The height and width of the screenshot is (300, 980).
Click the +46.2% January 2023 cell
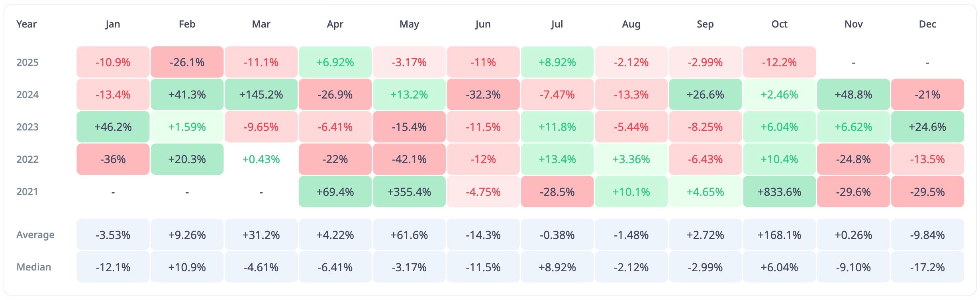(113, 127)
